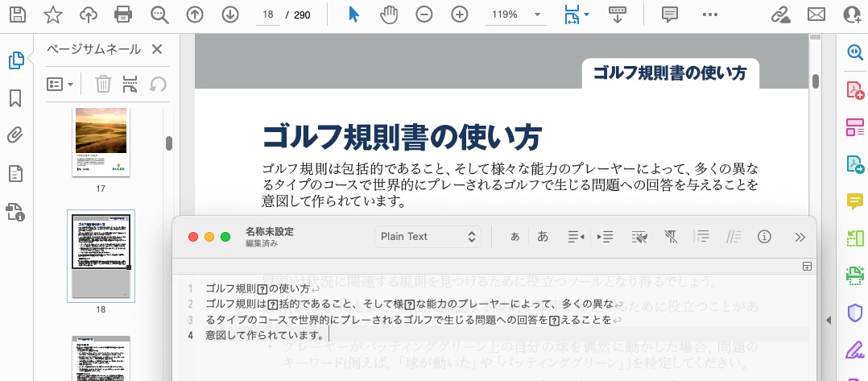Toggle paragraph marks display icon

point(671,237)
